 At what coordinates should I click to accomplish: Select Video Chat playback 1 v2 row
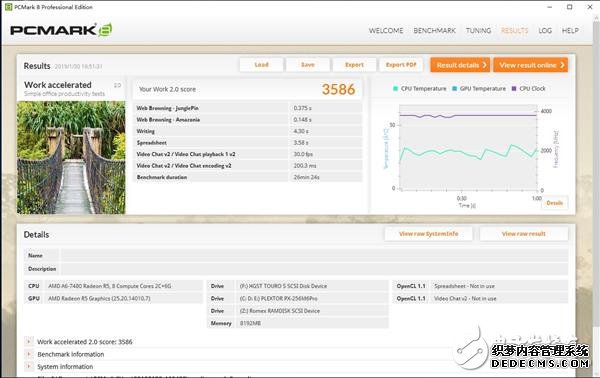tap(248, 154)
